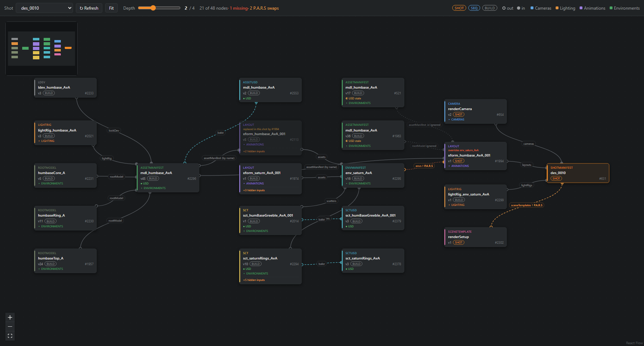Expand the +3 hidden inputs row

[254, 191]
